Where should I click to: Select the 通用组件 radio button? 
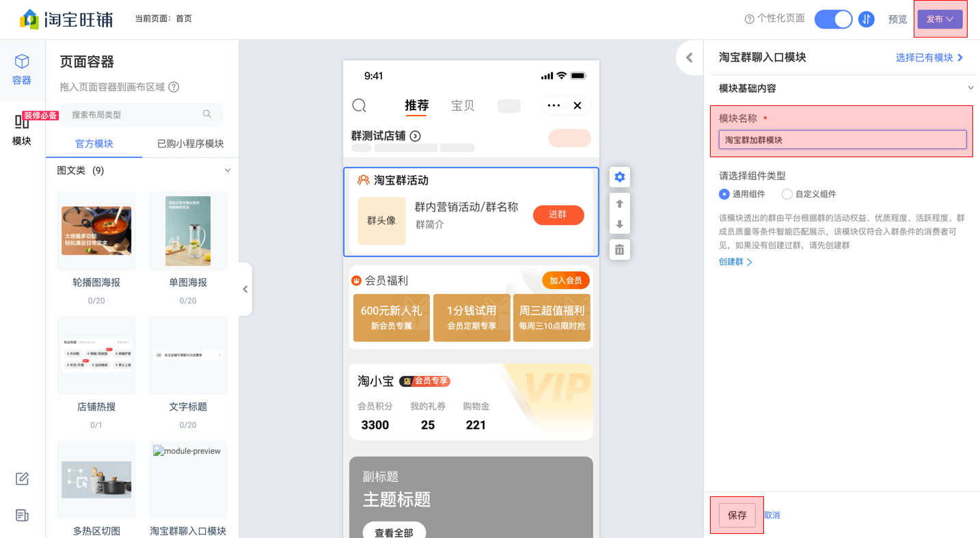coord(724,194)
